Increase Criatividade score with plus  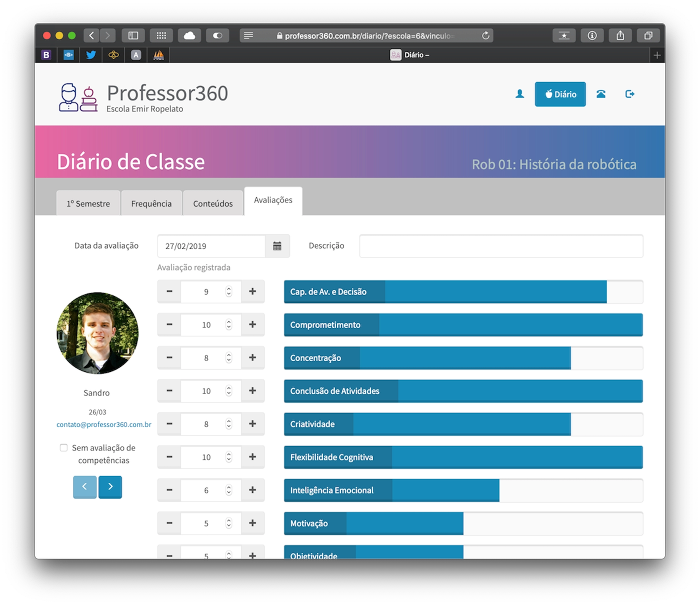(252, 424)
